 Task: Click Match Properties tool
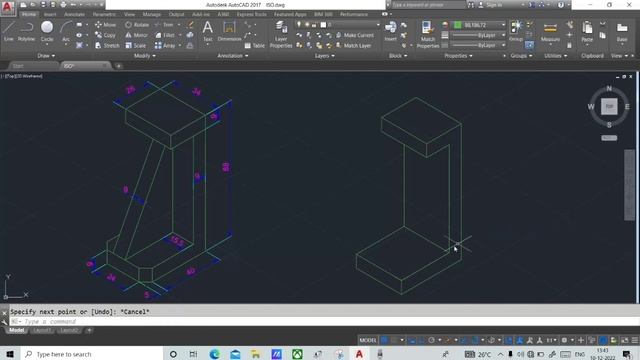(428, 34)
